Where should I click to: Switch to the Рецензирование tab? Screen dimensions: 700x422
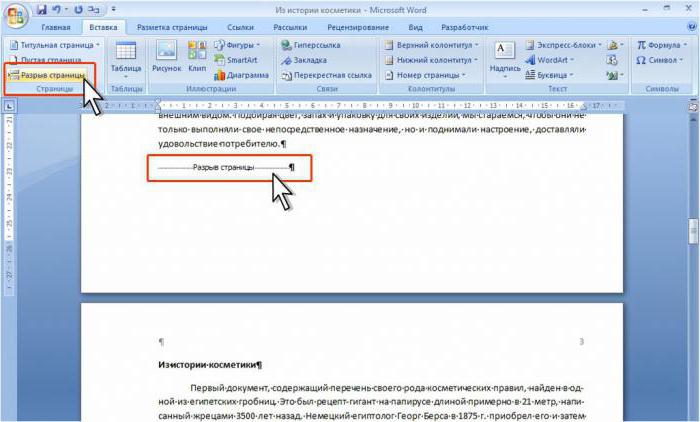(358, 27)
